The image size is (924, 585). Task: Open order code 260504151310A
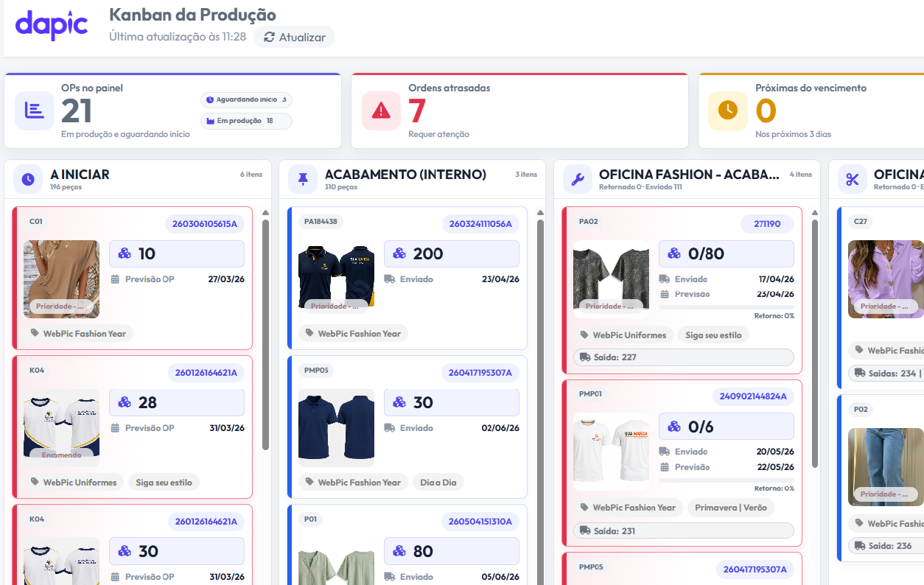(480, 522)
